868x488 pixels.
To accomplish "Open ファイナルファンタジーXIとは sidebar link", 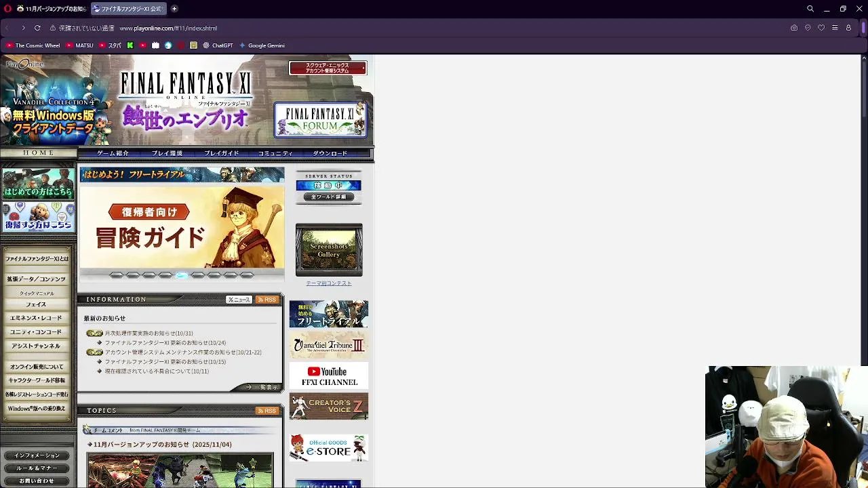I will (37, 259).
